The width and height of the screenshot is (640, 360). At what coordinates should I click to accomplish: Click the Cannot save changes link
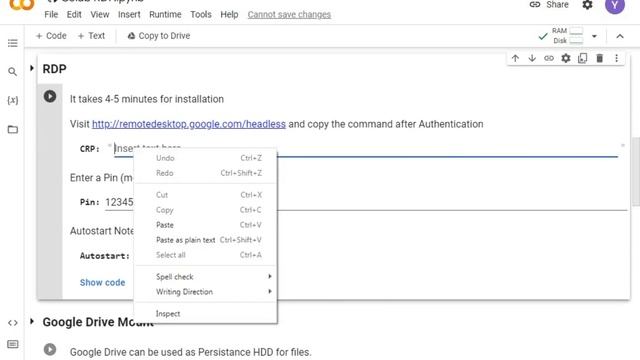click(x=289, y=15)
